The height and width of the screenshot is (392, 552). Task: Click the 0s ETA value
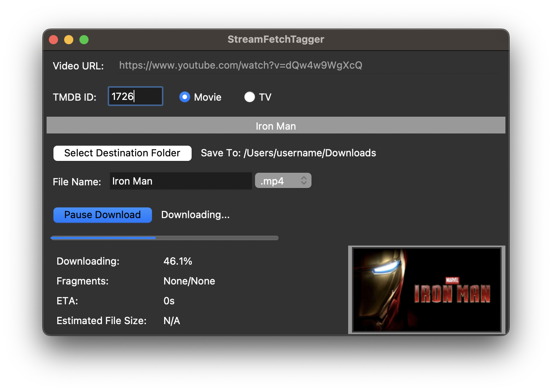coord(169,301)
